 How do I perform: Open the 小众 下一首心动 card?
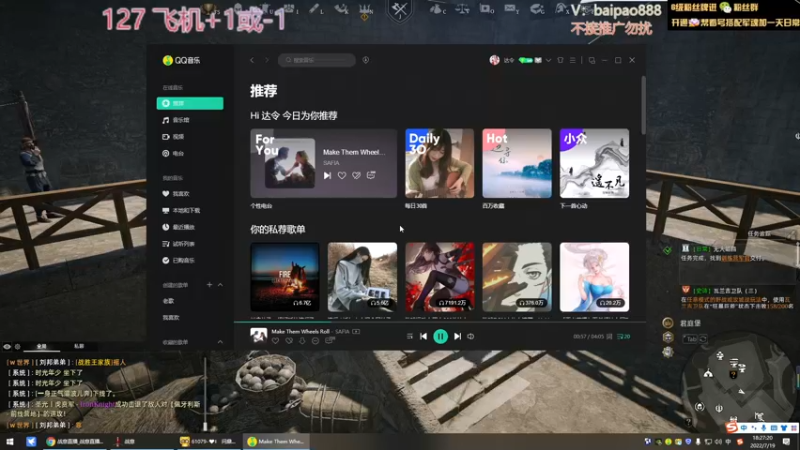[x=594, y=163]
